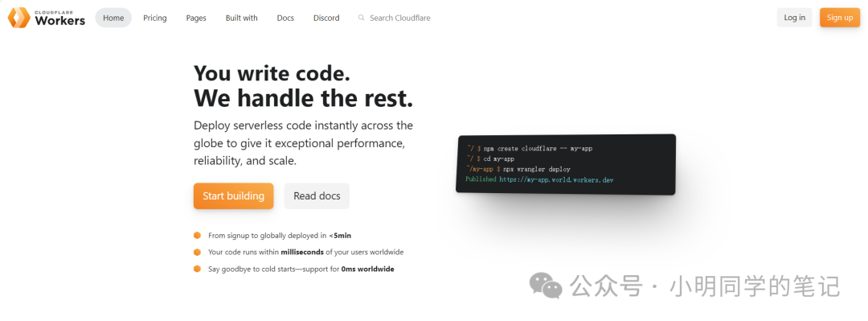Select the Home nav tab
Image resolution: width=868 pixels, height=321 pixels.
tap(113, 18)
